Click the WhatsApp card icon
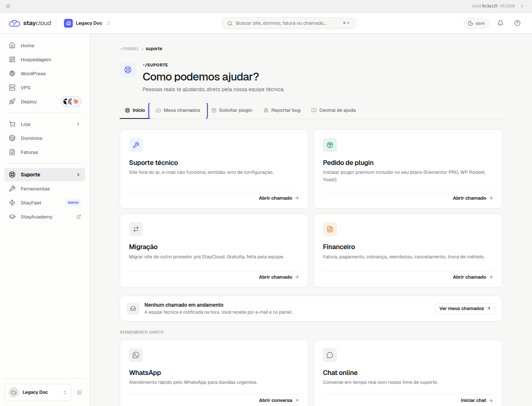Viewport: 532px width, 406px height. click(136, 355)
